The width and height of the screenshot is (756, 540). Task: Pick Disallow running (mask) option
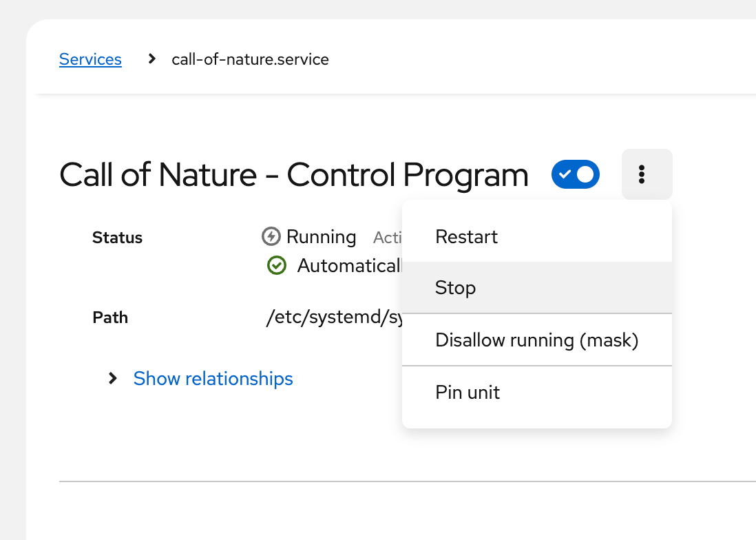coord(536,340)
